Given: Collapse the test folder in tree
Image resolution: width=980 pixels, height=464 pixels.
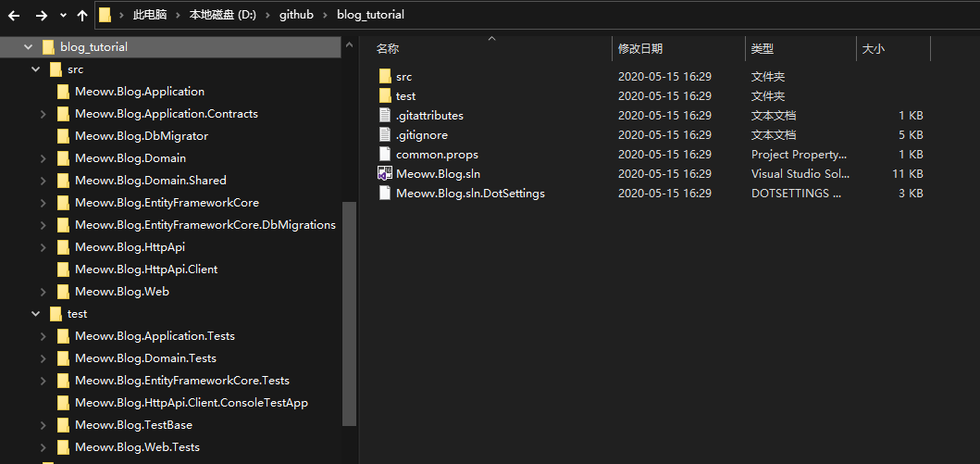Looking at the screenshot, I should click(x=35, y=314).
